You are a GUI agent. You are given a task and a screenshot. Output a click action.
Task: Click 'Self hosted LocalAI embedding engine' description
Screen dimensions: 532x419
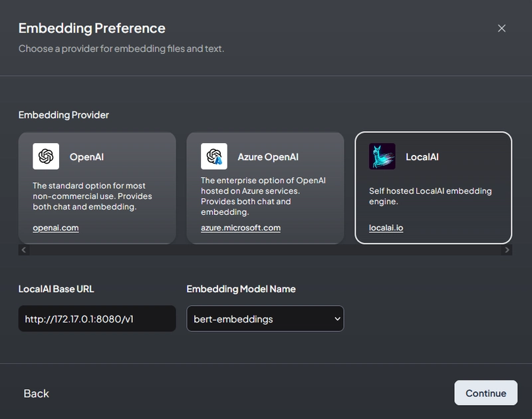tap(430, 196)
